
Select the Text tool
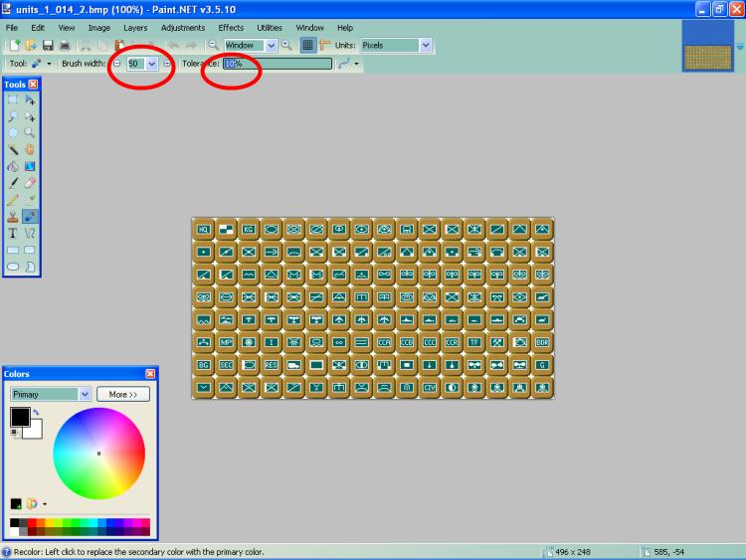[x=13, y=233]
